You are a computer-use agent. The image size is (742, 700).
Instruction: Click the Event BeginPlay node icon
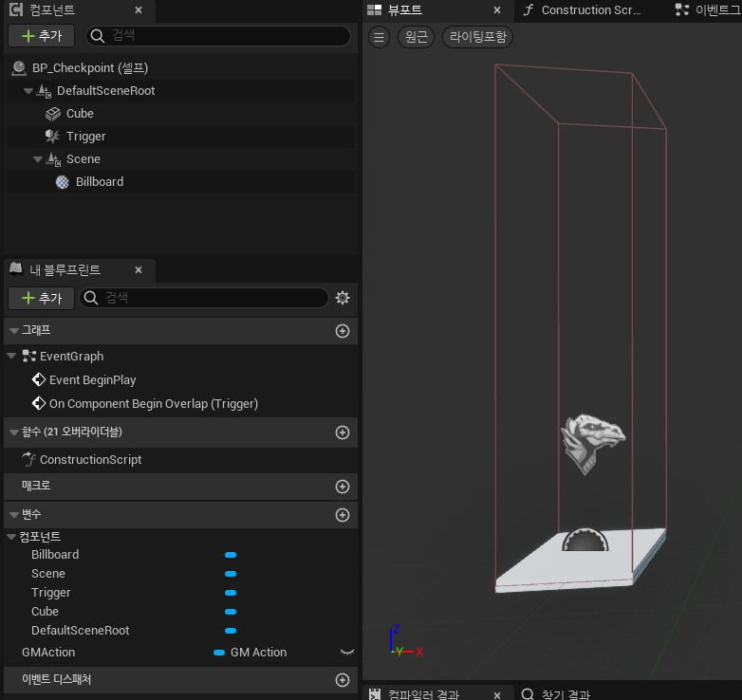point(38,379)
